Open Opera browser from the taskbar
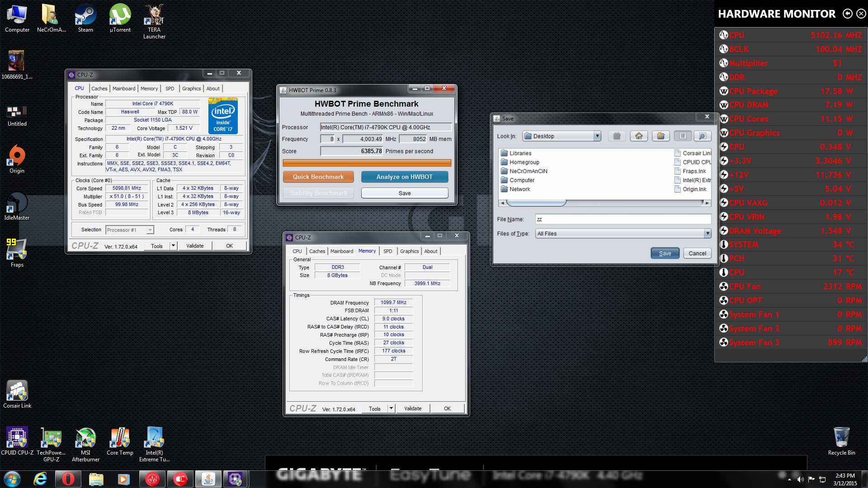The height and width of the screenshot is (488, 868). point(68,479)
